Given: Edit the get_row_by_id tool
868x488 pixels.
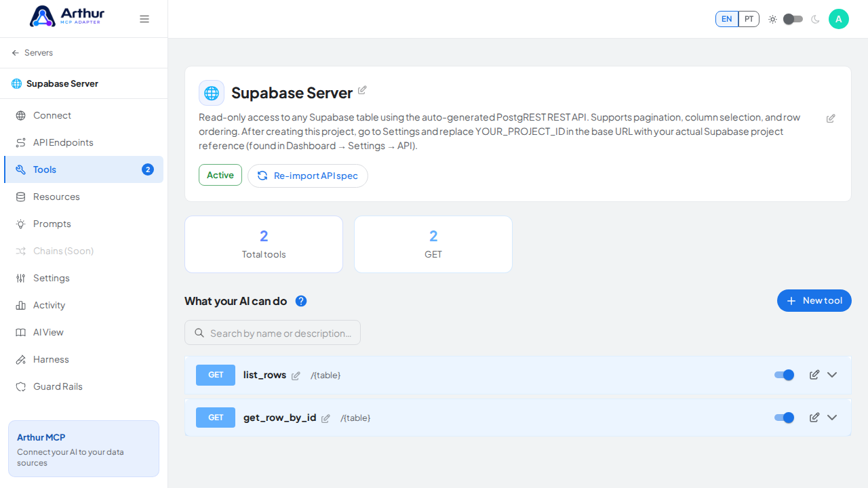Looking at the screenshot, I should pos(814,418).
